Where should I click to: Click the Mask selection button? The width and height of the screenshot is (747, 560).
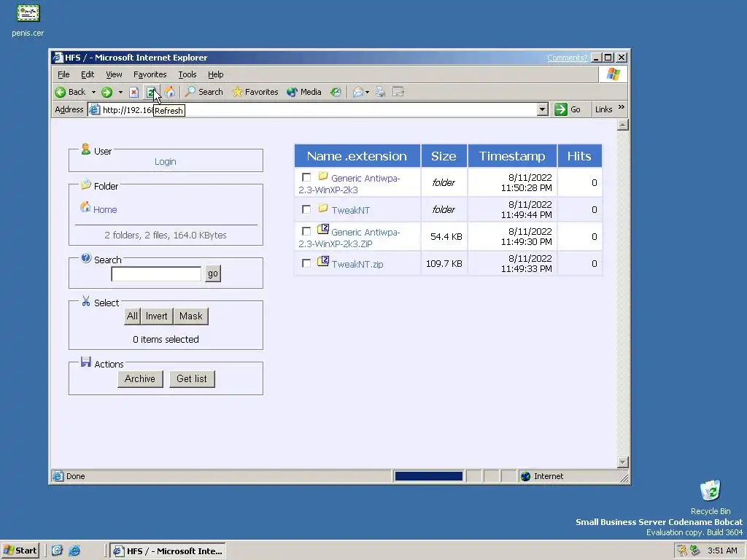tap(190, 316)
